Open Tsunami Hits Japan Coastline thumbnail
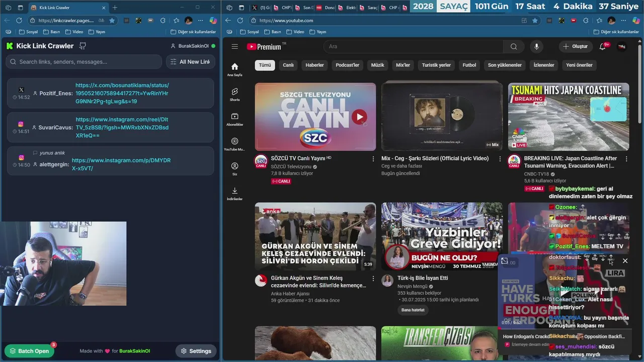Viewport: 644px width, 362px height. tap(569, 117)
